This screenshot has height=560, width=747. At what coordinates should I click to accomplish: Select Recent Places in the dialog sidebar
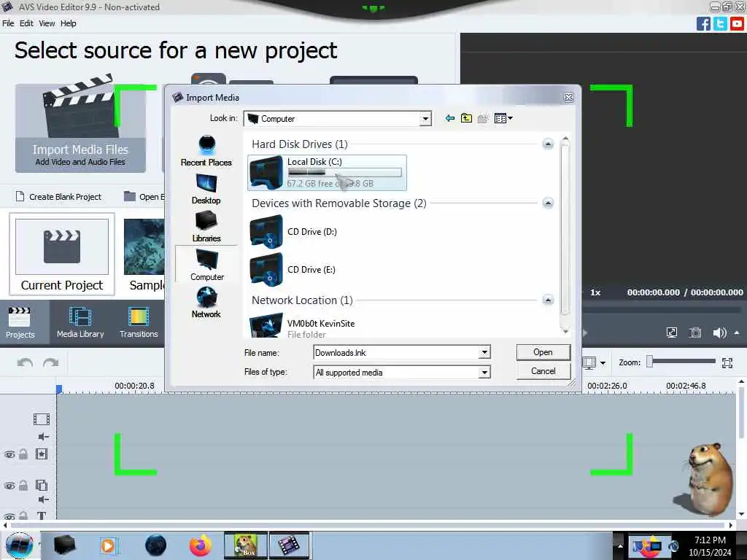(x=206, y=151)
